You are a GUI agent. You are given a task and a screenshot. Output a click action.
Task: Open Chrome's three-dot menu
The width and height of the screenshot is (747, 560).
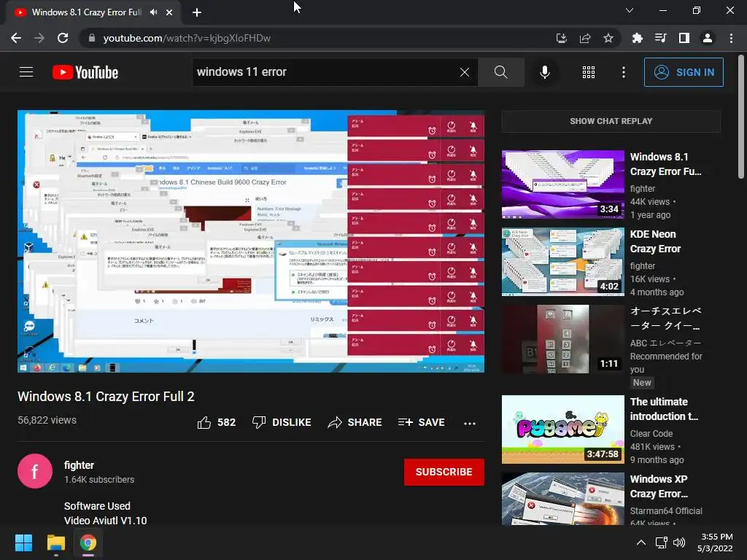point(731,38)
